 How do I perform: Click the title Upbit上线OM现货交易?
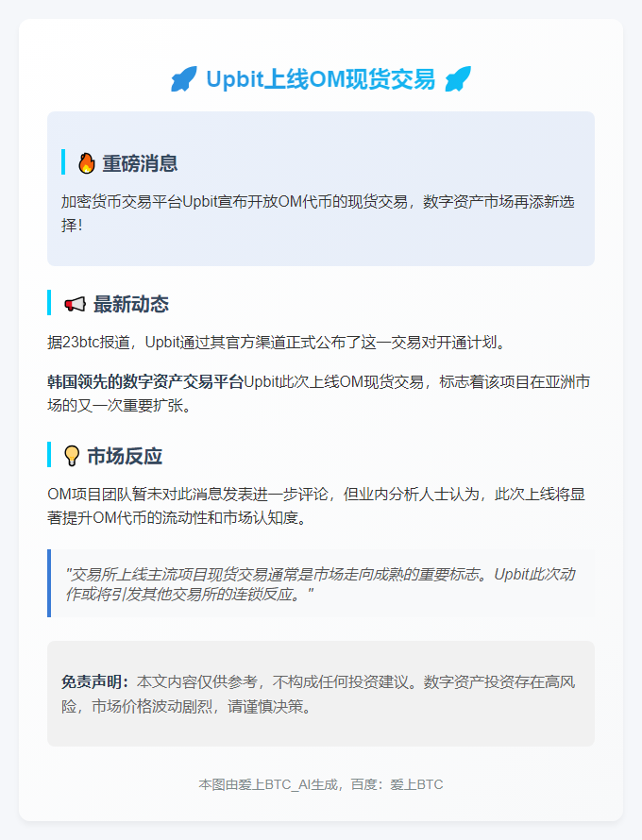(320, 79)
